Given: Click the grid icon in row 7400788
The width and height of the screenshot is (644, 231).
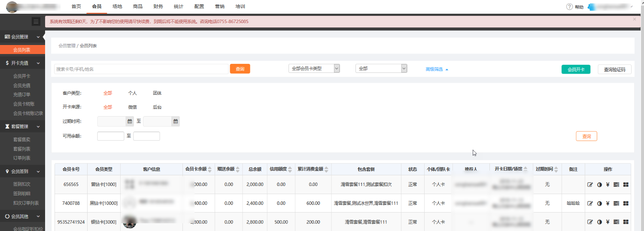Looking at the screenshot, I should (x=626, y=203).
